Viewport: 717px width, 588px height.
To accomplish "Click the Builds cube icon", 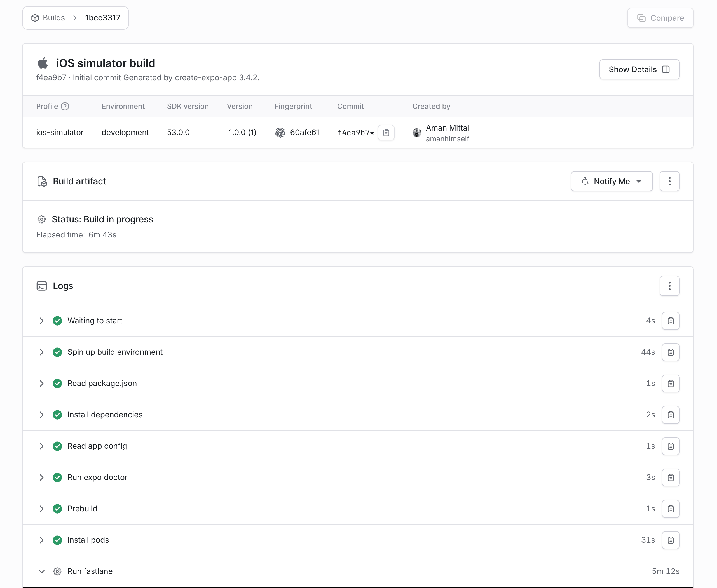I will tap(35, 18).
